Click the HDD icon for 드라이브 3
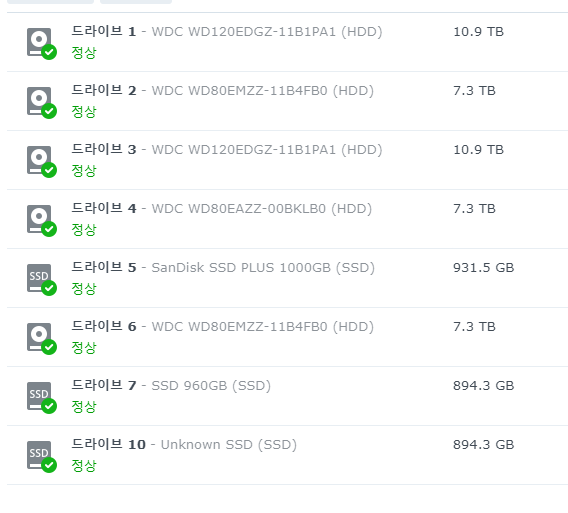Screen dimensions: 568x513 click(41, 162)
